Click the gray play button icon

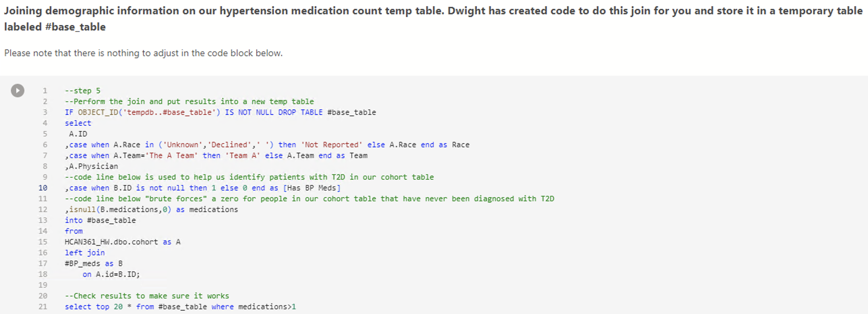pos(17,90)
